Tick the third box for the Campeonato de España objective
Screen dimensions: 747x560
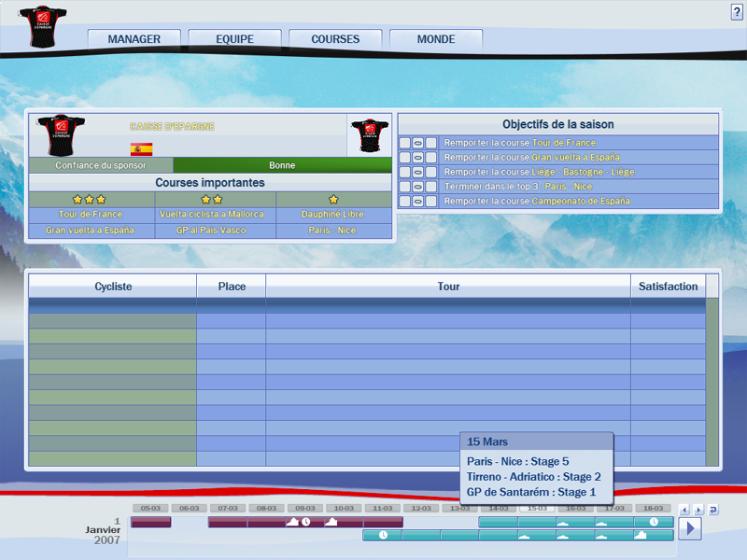coord(431,202)
